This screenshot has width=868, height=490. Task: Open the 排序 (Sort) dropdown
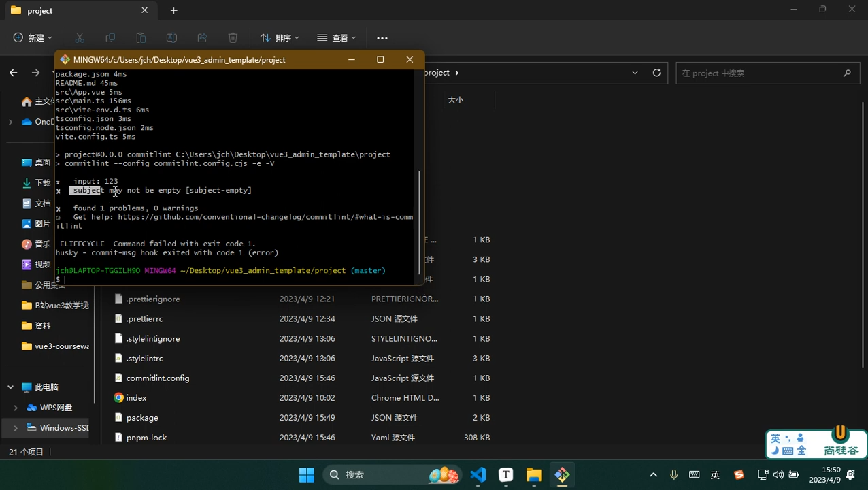click(280, 37)
